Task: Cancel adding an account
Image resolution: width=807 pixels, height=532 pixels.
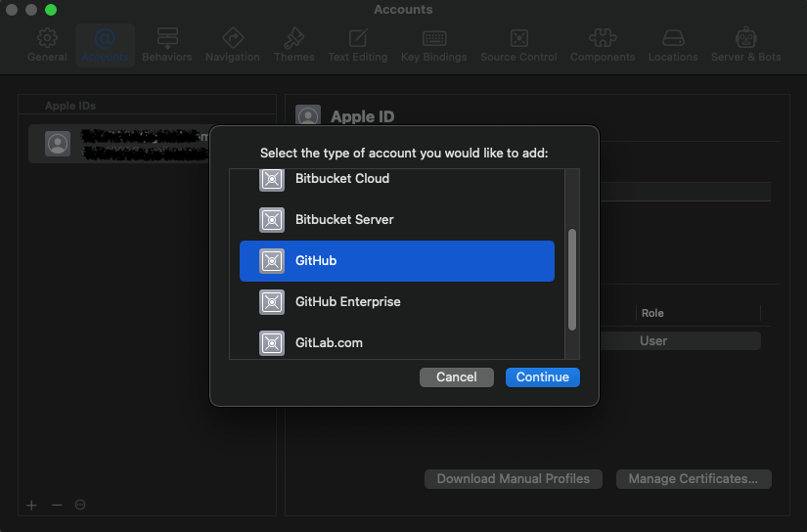Action: pyautogui.click(x=457, y=377)
